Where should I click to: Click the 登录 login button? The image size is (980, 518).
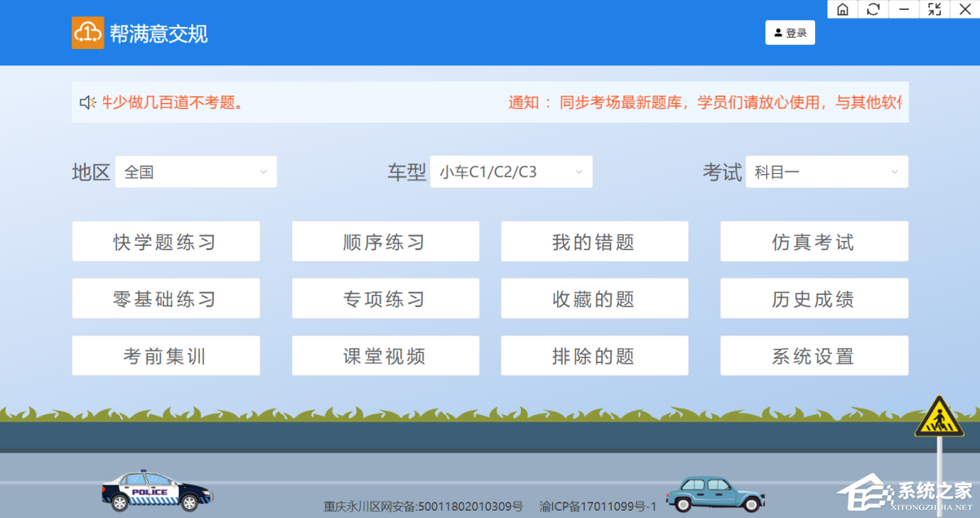point(790,32)
